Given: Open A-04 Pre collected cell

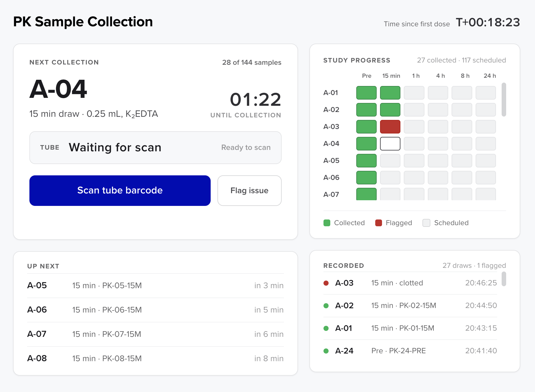Looking at the screenshot, I should point(366,144).
